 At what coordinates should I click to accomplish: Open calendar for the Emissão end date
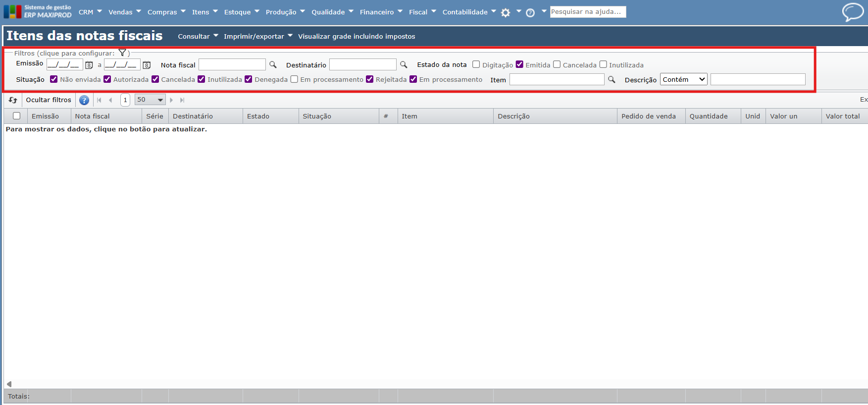[x=147, y=65]
